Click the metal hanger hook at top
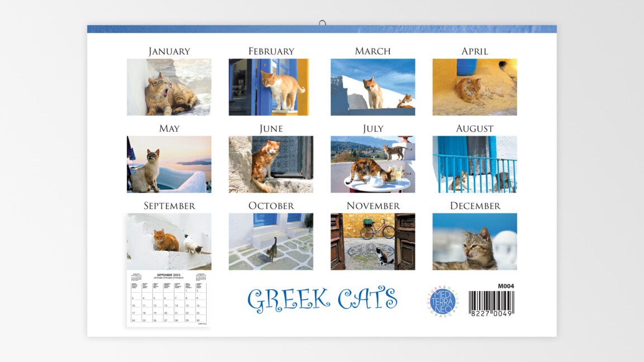This screenshot has height=362, width=644. tap(323, 23)
